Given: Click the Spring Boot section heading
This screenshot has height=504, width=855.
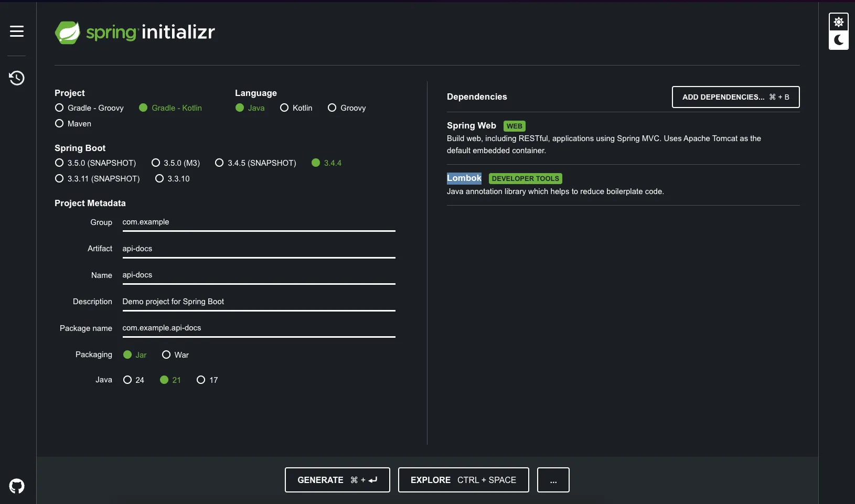Looking at the screenshot, I should click(x=80, y=148).
